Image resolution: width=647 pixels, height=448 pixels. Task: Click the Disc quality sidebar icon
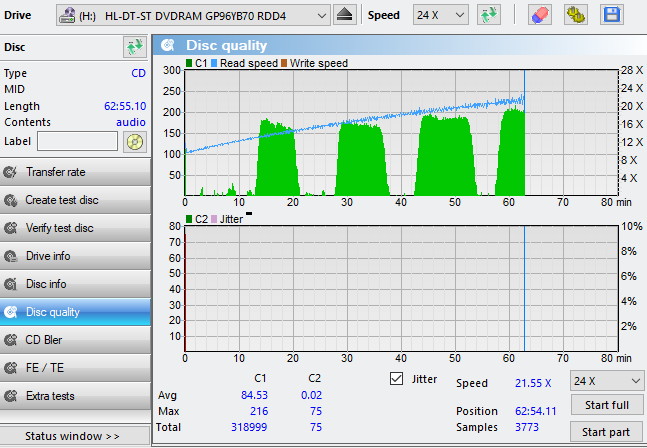click(10, 312)
